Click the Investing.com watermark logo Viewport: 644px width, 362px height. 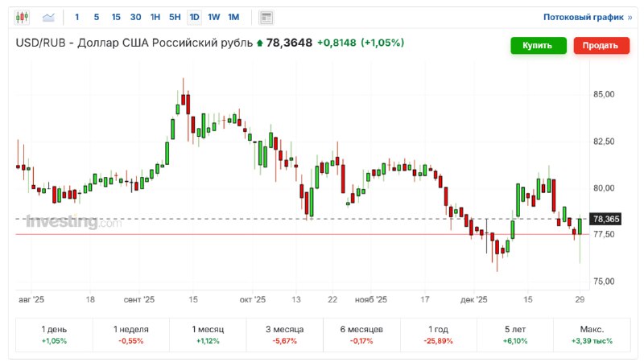pyautogui.click(x=73, y=222)
